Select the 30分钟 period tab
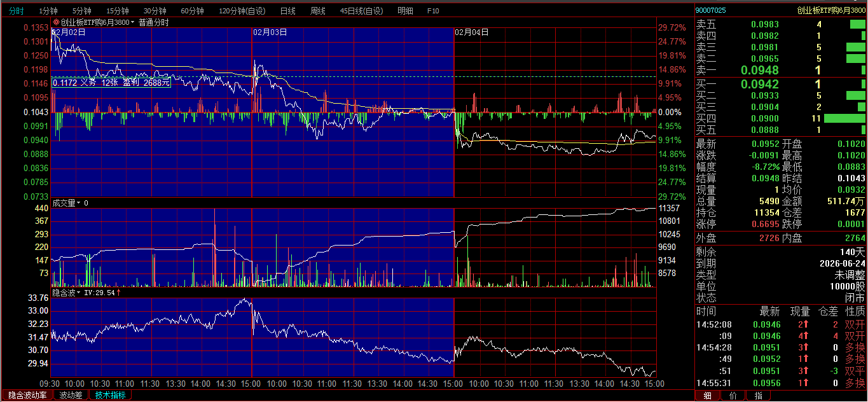Viewport: 868px width, 402px height. 155,11
